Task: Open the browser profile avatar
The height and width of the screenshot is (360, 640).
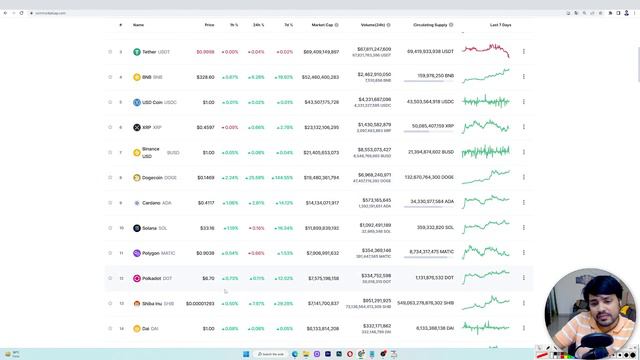Action: 627,13
